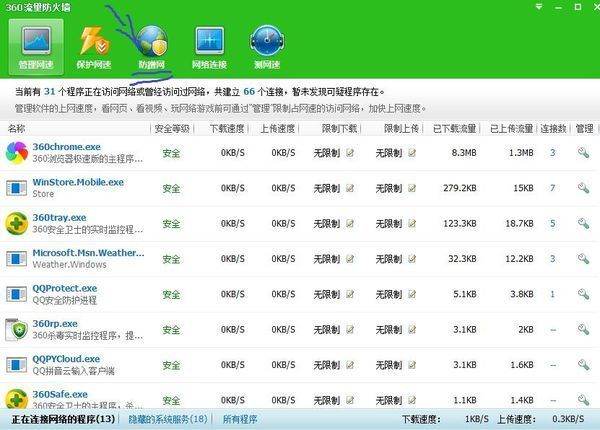
Task: Open the 保护网速 shield icon
Action: pos(95,45)
